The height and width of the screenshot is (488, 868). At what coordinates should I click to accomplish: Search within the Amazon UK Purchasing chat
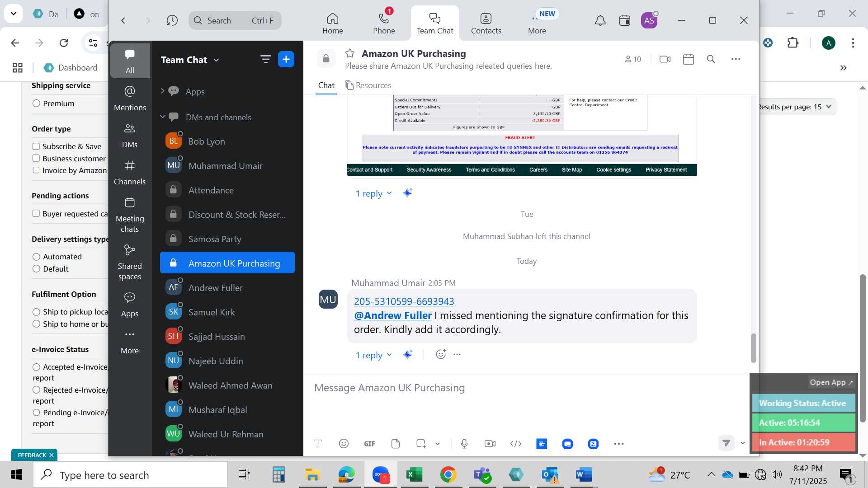click(x=711, y=59)
